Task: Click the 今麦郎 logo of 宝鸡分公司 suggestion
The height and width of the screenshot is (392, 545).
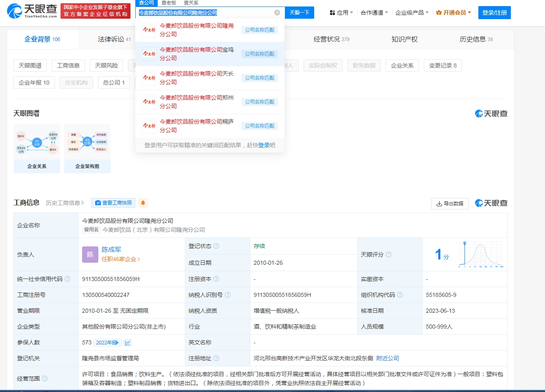Action: [x=149, y=54]
